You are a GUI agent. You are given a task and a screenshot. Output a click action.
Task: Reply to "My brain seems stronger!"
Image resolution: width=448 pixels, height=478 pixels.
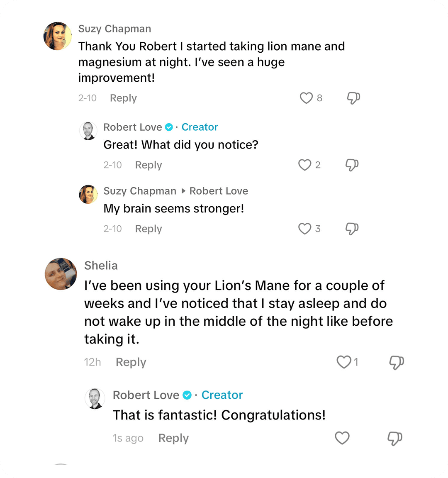(x=149, y=229)
